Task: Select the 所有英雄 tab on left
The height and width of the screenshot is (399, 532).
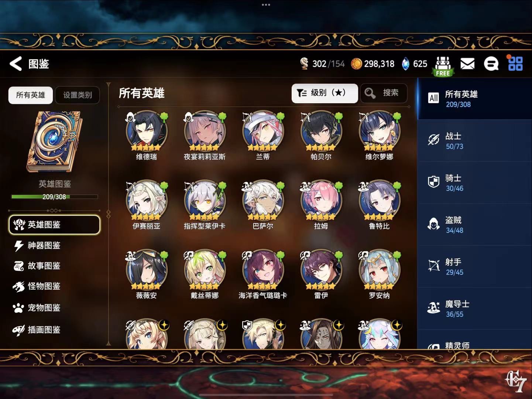Action: click(x=31, y=95)
